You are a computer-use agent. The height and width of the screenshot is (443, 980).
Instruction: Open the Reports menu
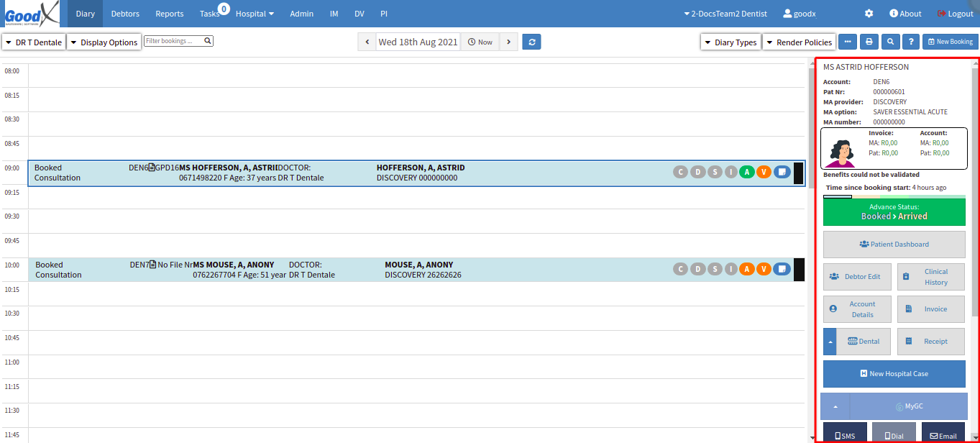[x=169, y=14]
